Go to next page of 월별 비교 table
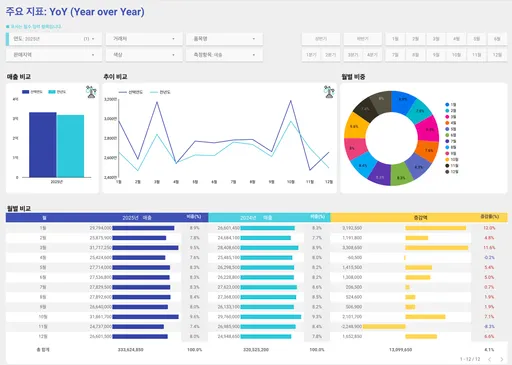 click(x=501, y=359)
